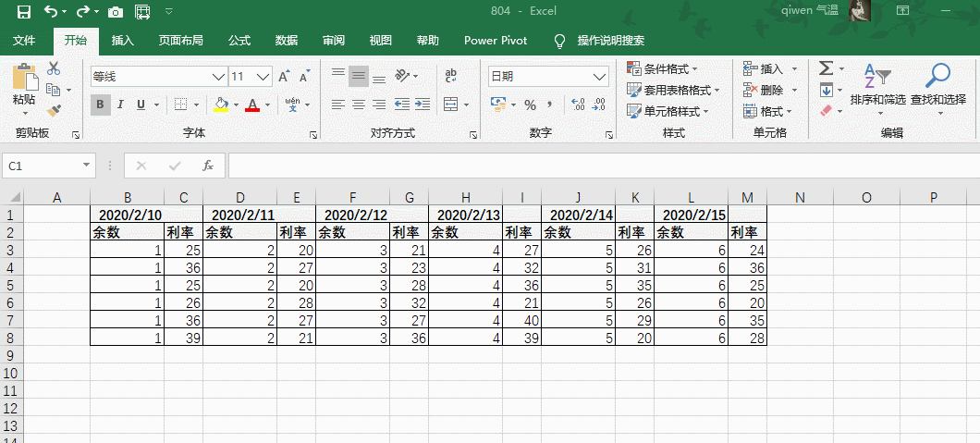Switch to the 插入 ribbon tab
980x443 pixels.
click(x=122, y=41)
